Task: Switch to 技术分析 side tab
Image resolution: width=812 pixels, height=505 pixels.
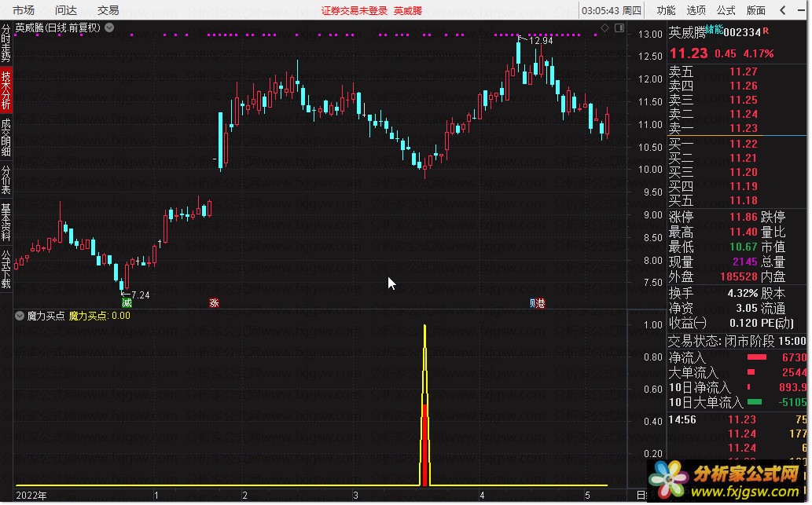Action: click(6, 90)
